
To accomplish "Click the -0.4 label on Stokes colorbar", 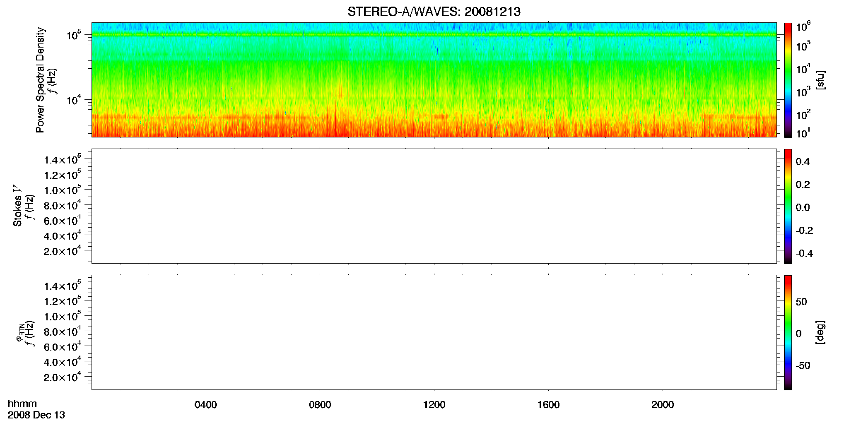I will 804,253.
